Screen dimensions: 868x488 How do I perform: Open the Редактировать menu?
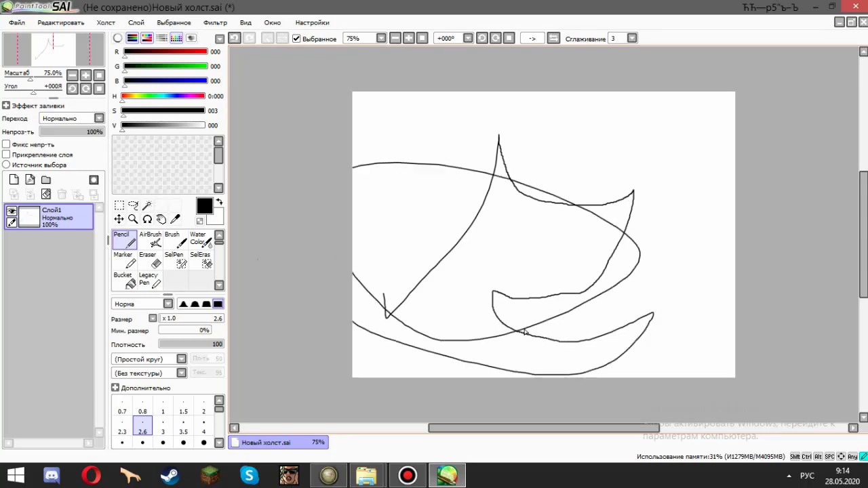[61, 22]
